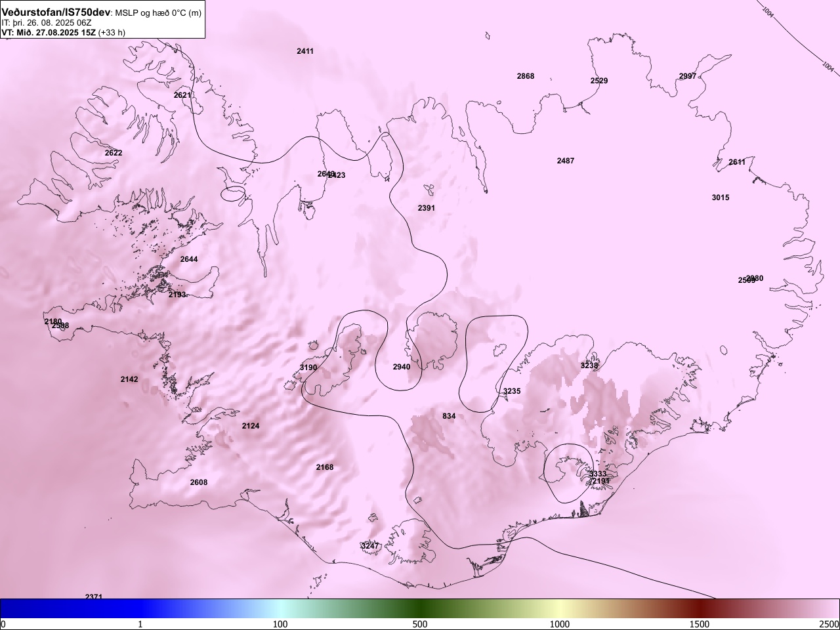
Task: Click the color scale label 500
Action: pos(420,623)
